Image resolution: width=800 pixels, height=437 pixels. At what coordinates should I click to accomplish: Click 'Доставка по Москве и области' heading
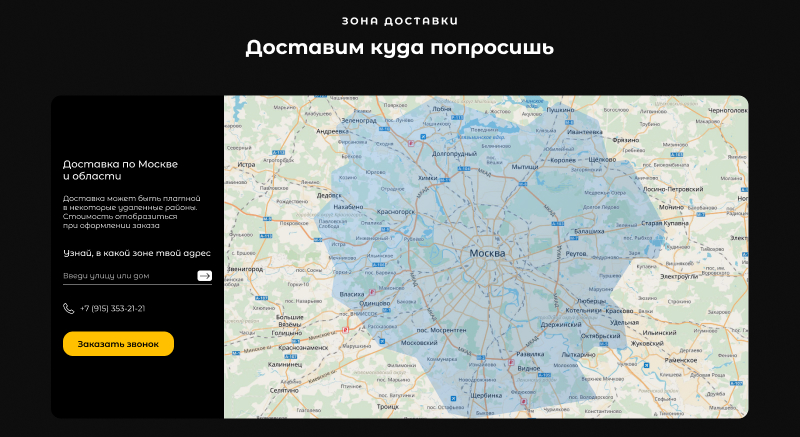coord(120,170)
